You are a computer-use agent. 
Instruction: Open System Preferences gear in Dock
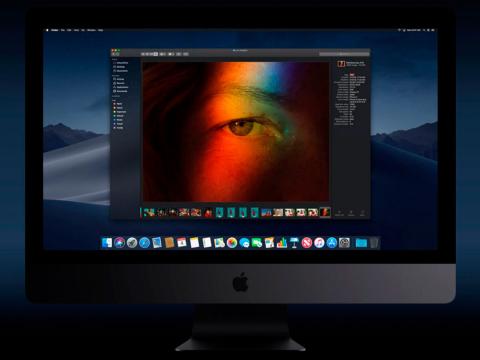(x=344, y=243)
